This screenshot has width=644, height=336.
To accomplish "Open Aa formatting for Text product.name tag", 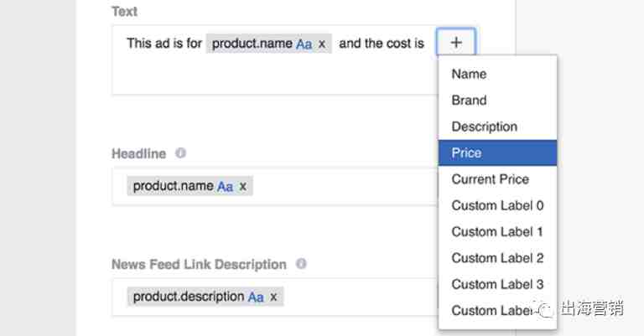I will [304, 44].
